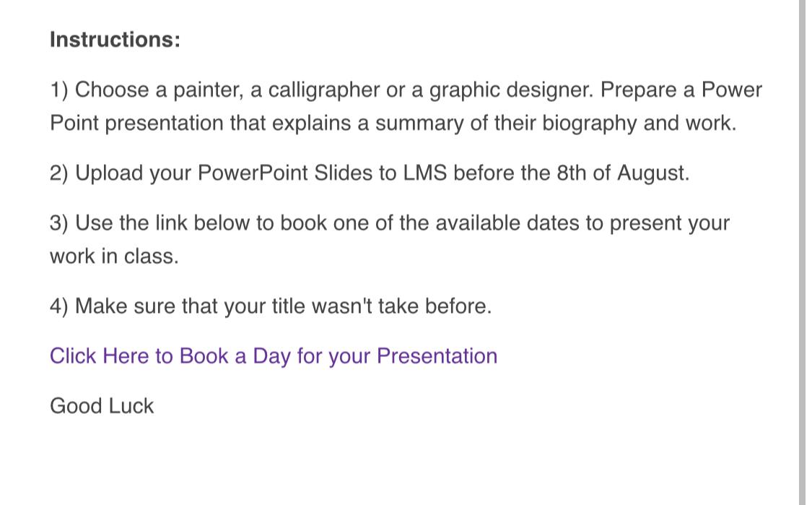
Task: Click the word "Upload" in step 2
Action: click(x=109, y=173)
